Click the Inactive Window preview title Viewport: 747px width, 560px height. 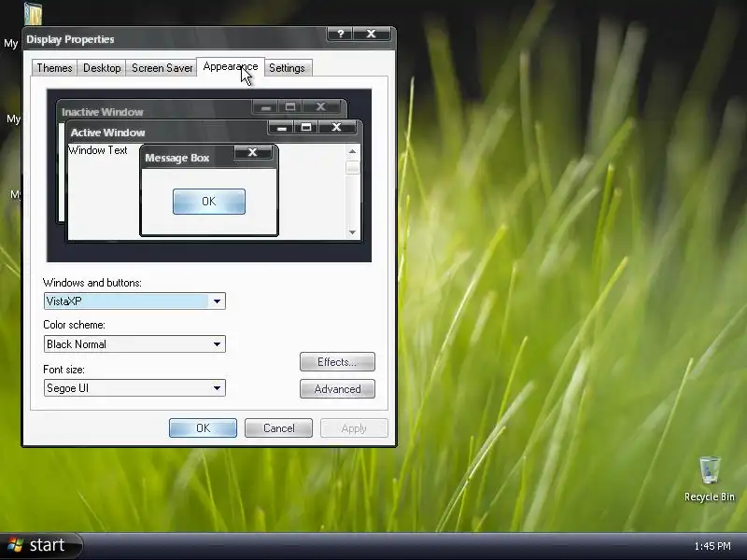click(103, 112)
